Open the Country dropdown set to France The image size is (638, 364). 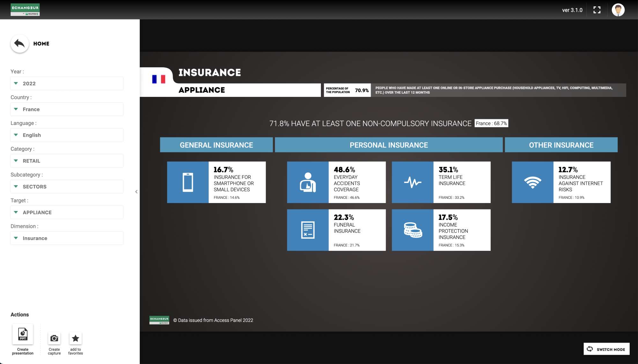point(67,109)
